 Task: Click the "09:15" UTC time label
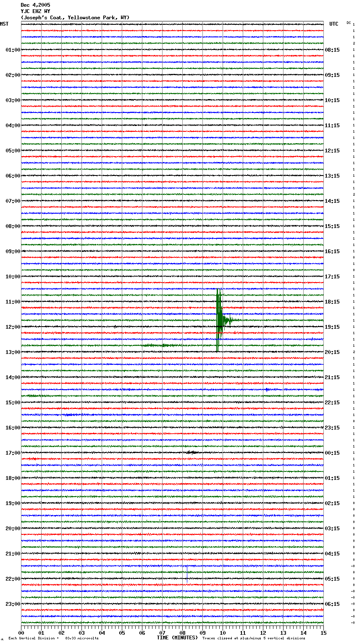(332, 75)
